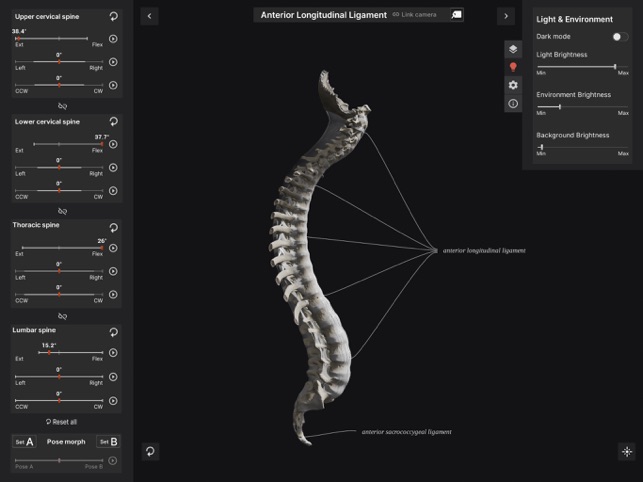Play the Lumbar spine Ext-Flex animation

click(x=113, y=353)
